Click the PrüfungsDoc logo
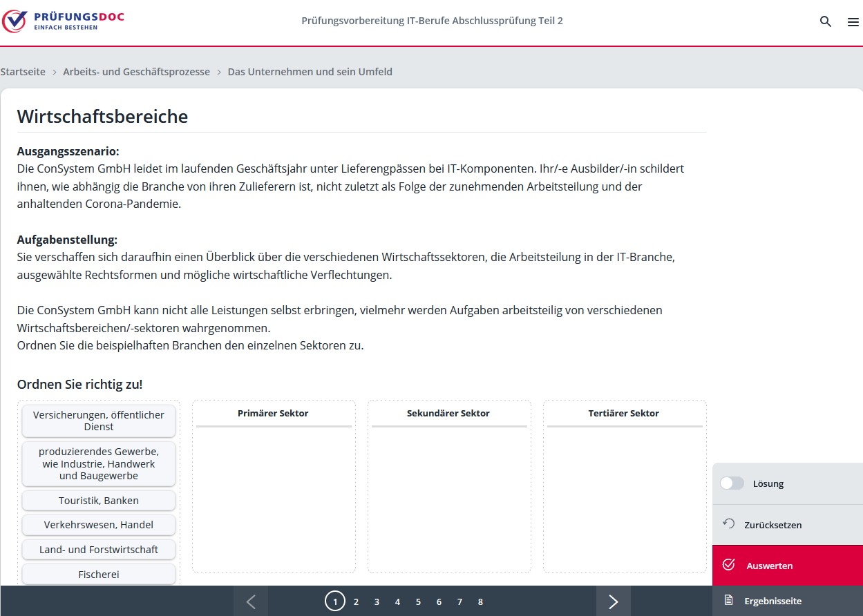Viewport: 863px width, 616px height. (x=64, y=21)
